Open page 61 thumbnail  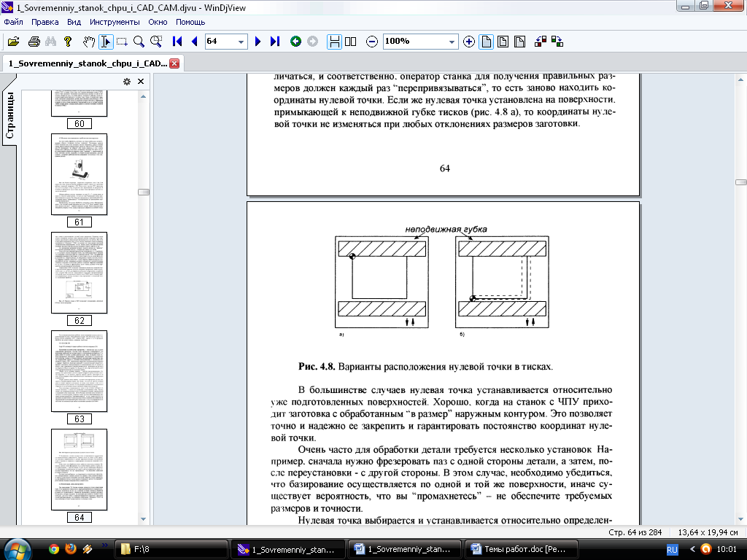point(79,174)
